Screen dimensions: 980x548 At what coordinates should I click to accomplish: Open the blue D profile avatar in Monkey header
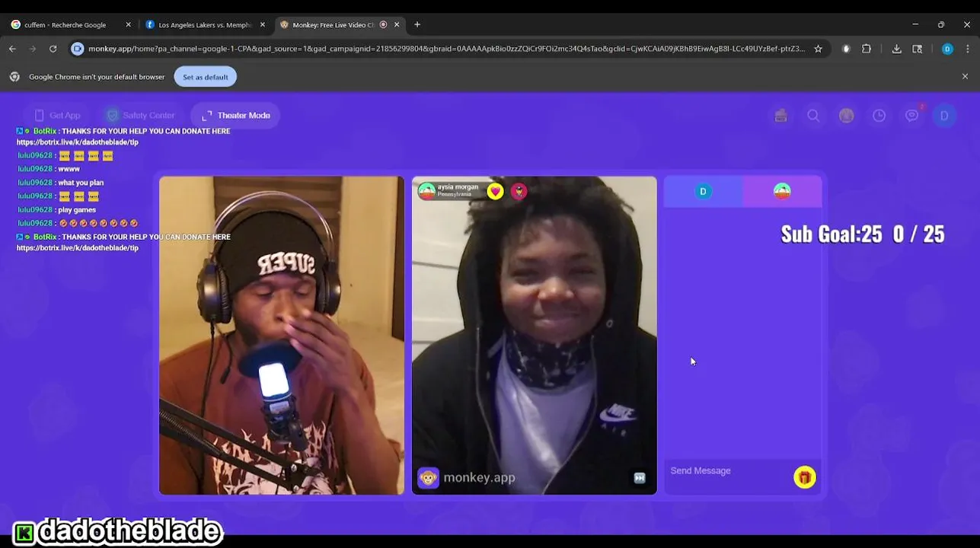pyautogui.click(x=944, y=116)
